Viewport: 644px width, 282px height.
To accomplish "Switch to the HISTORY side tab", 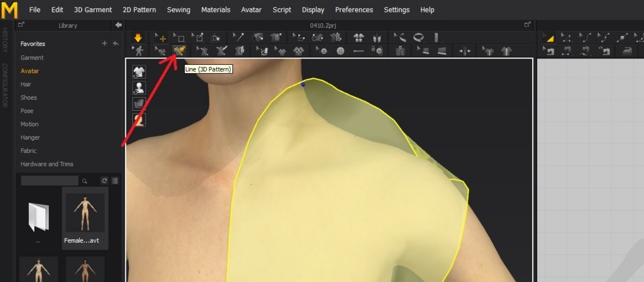I will tap(5, 40).
